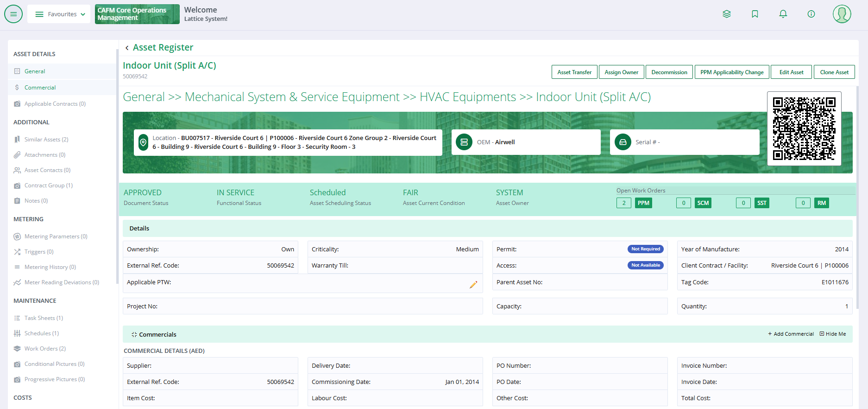Click the layers stack icon in header

pyautogui.click(x=727, y=14)
